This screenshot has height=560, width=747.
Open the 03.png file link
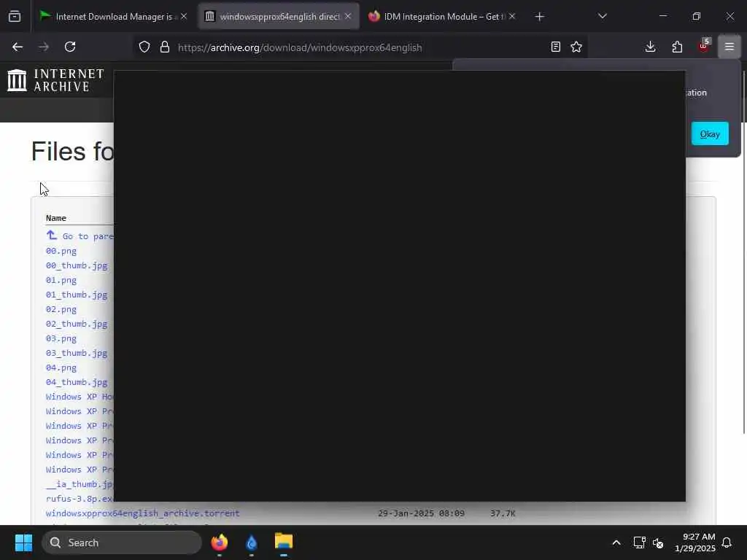tap(61, 338)
